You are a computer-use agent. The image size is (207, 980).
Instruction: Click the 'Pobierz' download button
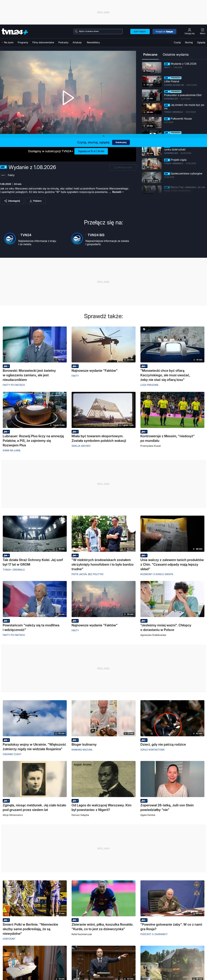[35, 201]
